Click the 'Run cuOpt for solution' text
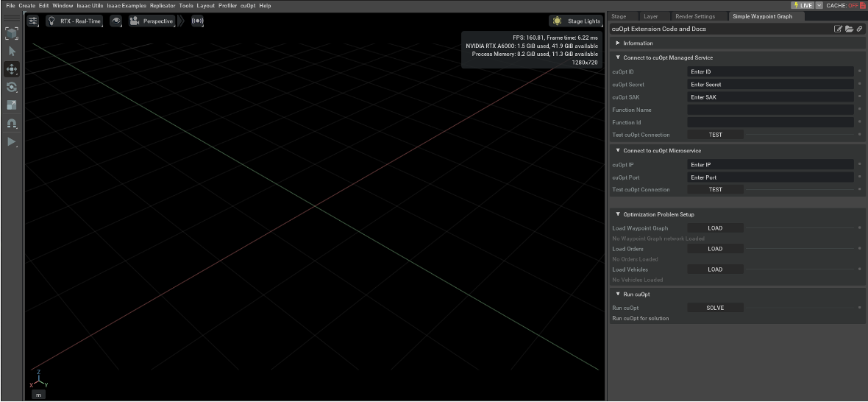Image resolution: width=868 pixels, height=402 pixels. [640, 318]
